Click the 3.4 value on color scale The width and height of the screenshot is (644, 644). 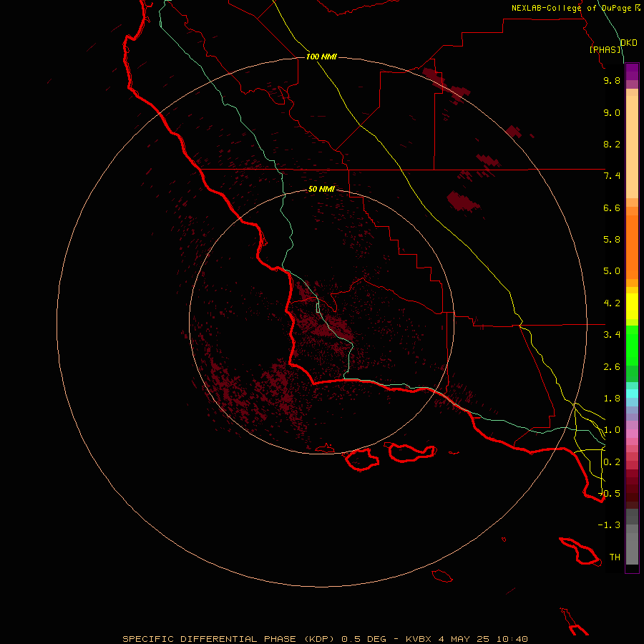612,335
